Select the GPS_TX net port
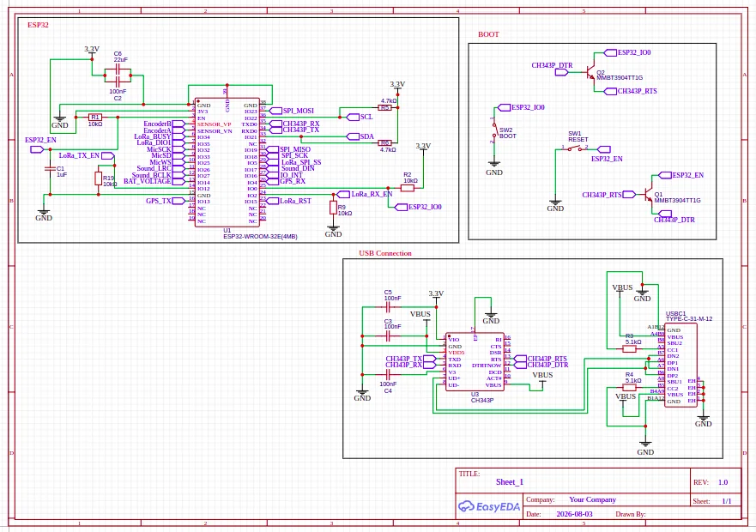756x532 pixels. 166,201
